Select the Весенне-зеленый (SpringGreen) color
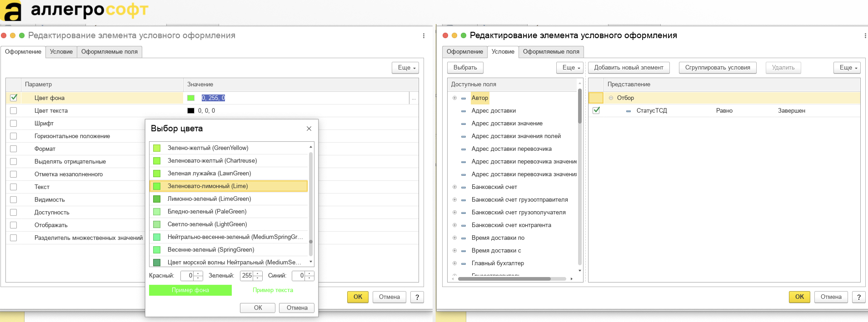Image resolution: width=868 pixels, height=322 pixels. pyautogui.click(x=229, y=250)
